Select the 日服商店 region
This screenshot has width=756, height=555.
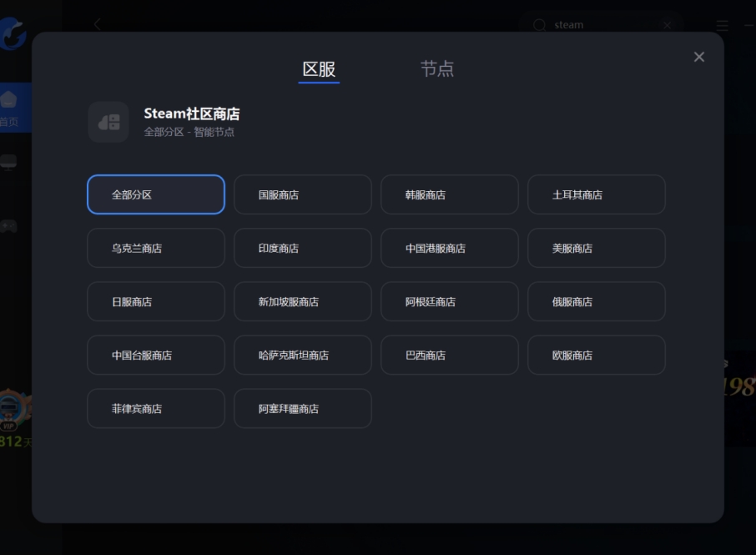tap(155, 301)
